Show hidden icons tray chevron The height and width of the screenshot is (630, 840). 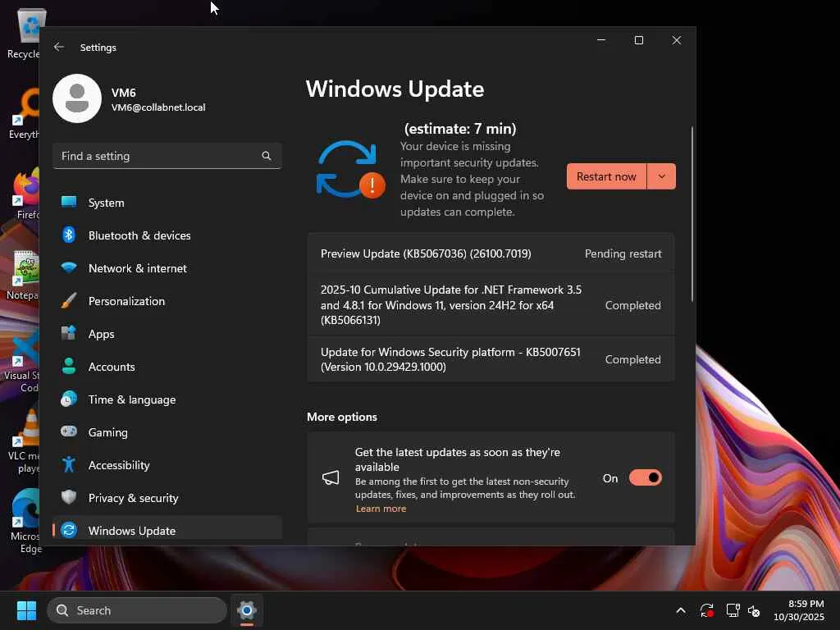680,610
